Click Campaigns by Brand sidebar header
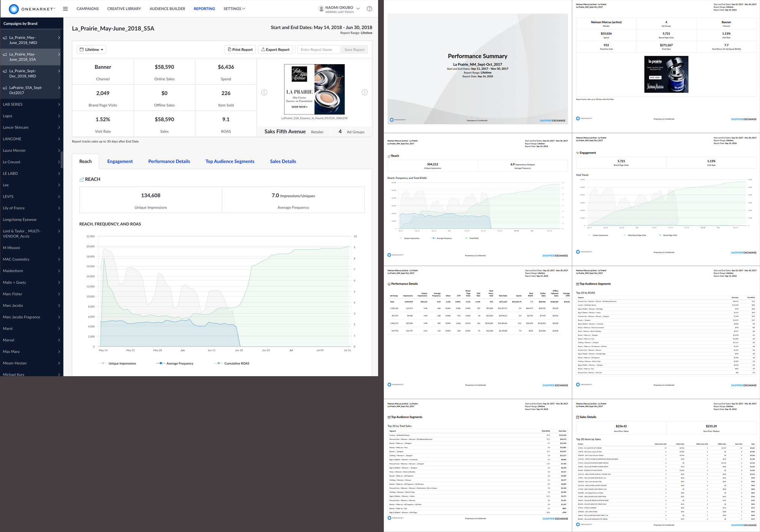760x532 pixels. coord(32,24)
